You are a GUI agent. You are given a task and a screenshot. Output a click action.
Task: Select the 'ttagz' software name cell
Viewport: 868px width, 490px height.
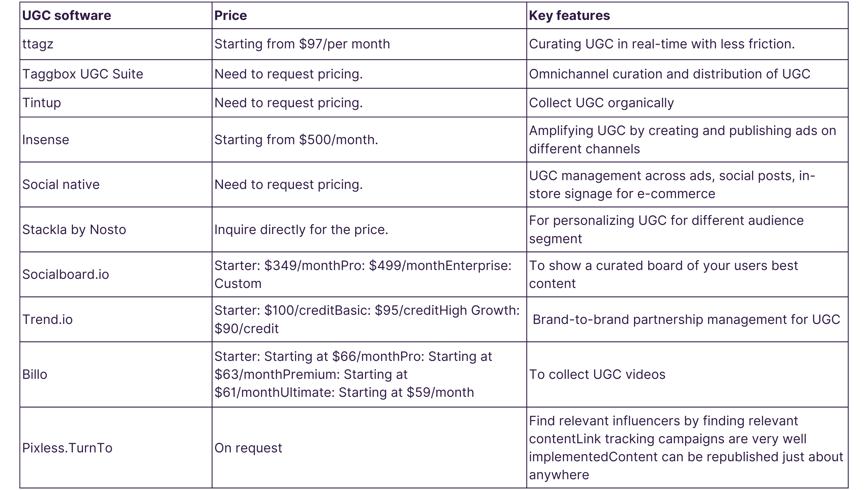(x=38, y=44)
